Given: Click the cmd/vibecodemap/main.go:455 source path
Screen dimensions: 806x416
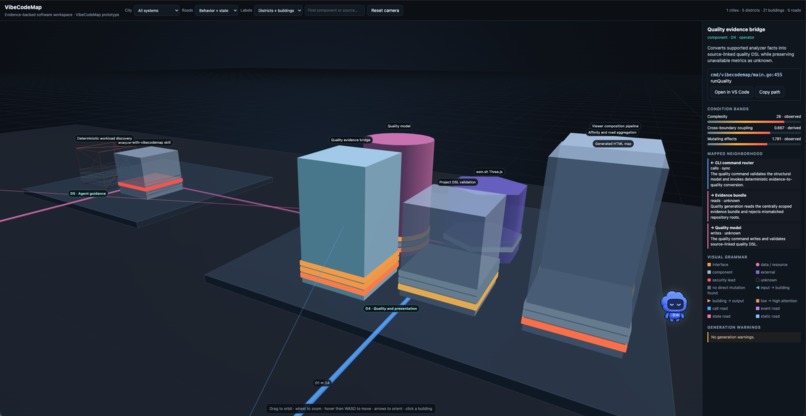Looking at the screenshot, I should [746, 75].
